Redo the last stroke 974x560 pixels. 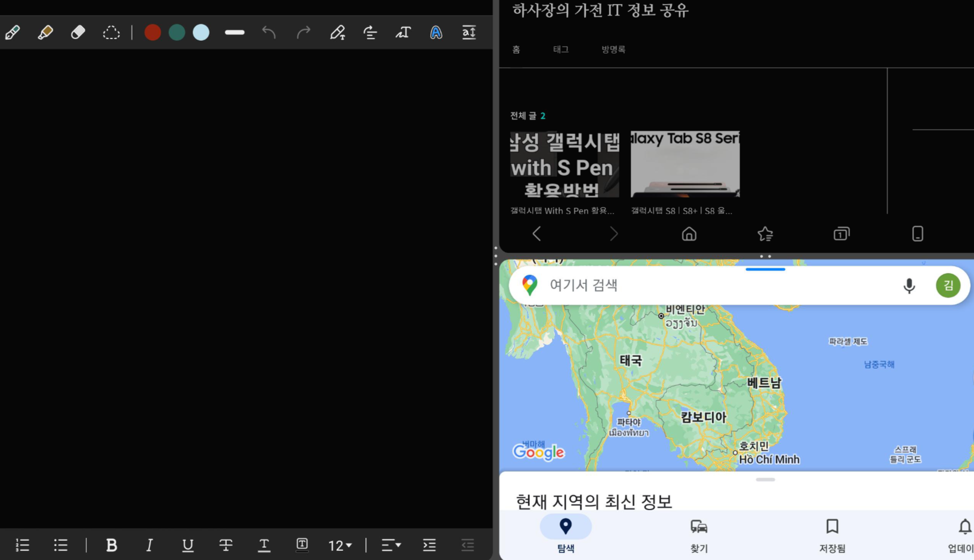point(304,33)
